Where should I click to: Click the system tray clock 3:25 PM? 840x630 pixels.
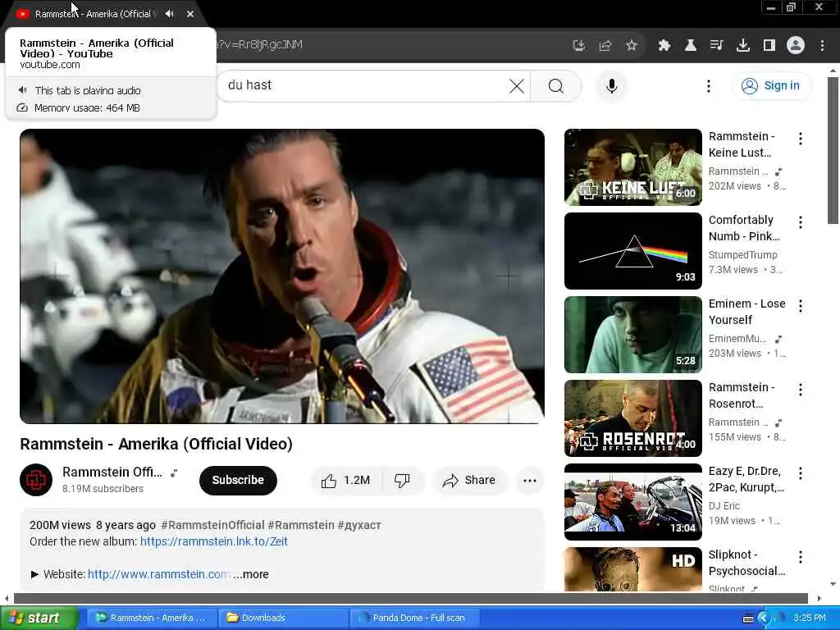pos(810,618)
